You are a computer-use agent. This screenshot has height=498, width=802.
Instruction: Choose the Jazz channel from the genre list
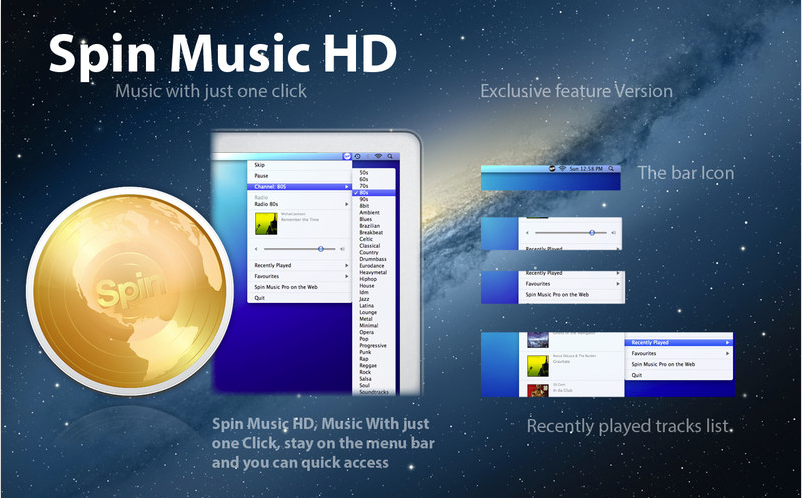coord(365,298)
